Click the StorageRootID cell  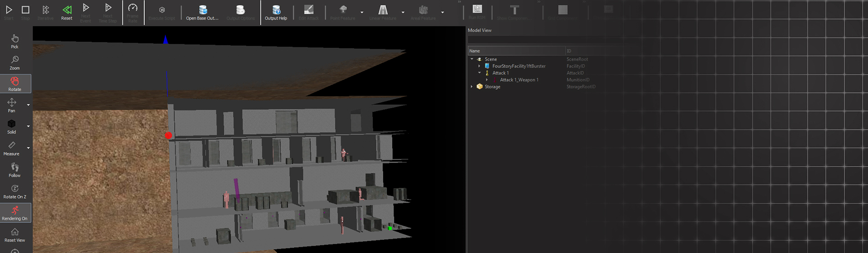pos(581,86)
